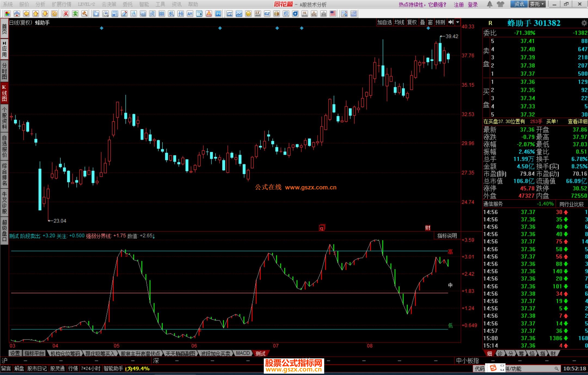Image resolution: width=588 pixels, height=375 pixels.
Task: Click the 指标说明 button
Action: click(447, 236)
